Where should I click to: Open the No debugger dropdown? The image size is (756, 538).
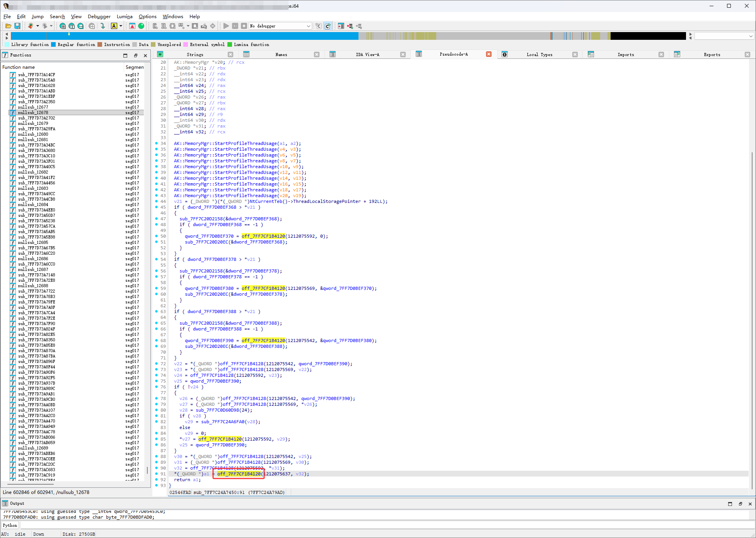(x=308, y=26)
